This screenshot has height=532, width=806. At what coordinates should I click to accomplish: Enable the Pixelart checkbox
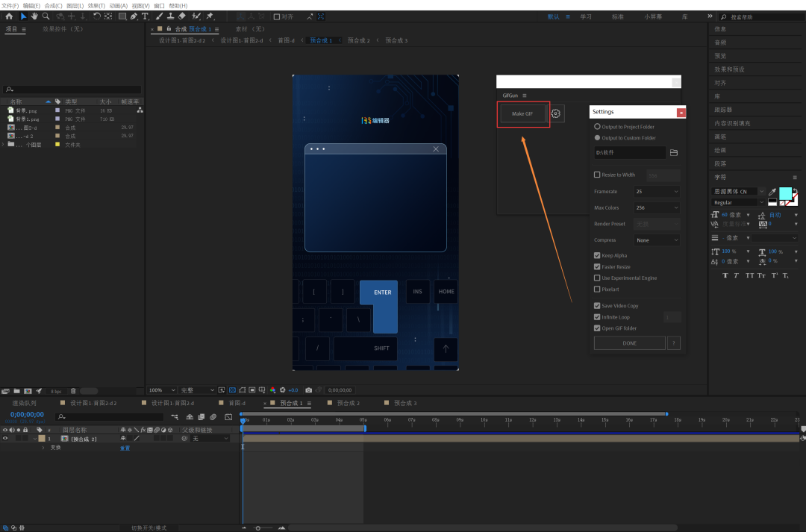[x=597, y=289]
